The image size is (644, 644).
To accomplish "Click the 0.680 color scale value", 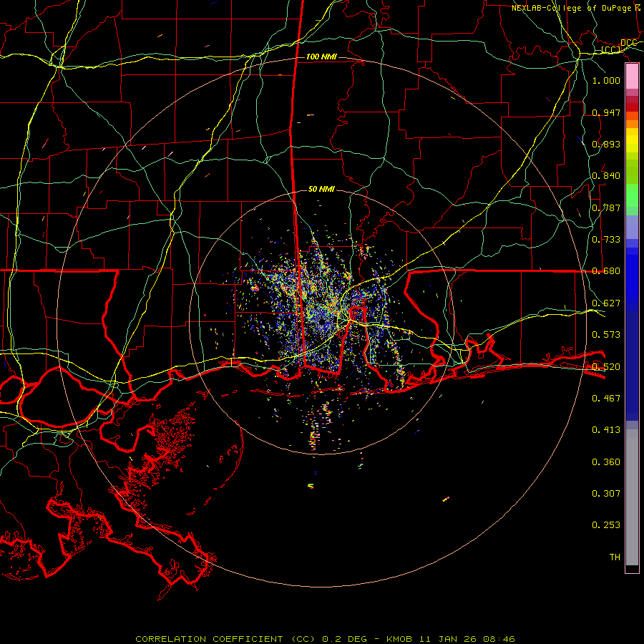I will [x=606, y=270].
